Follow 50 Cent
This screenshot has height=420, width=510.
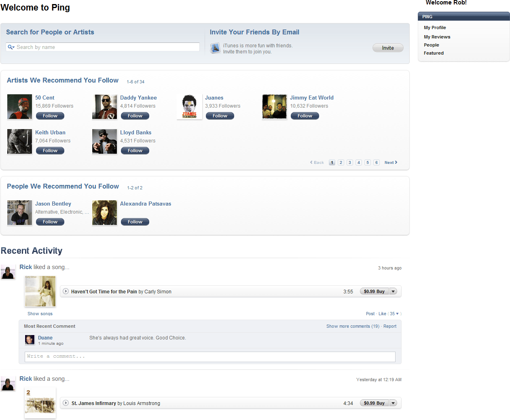50,116
